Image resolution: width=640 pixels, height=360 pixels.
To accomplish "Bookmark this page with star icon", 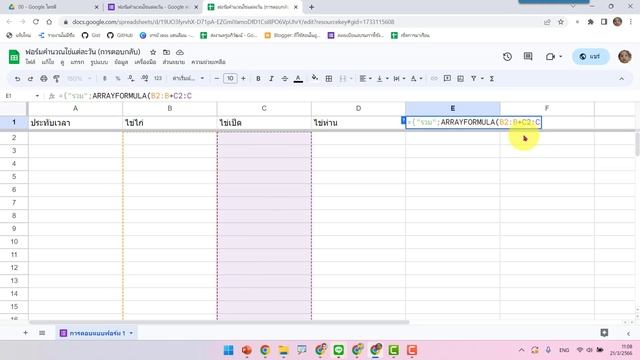I will (561, 22).
